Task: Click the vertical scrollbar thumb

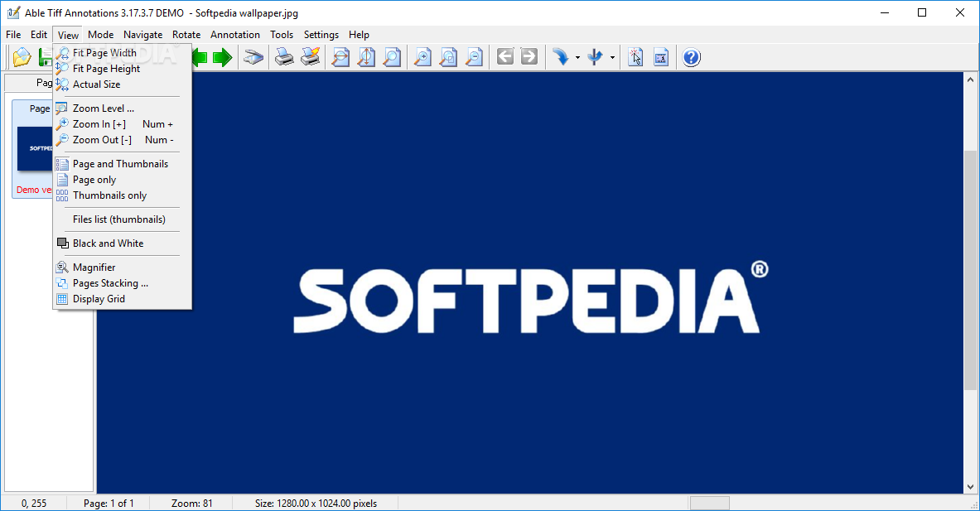Action: (970, 270)
